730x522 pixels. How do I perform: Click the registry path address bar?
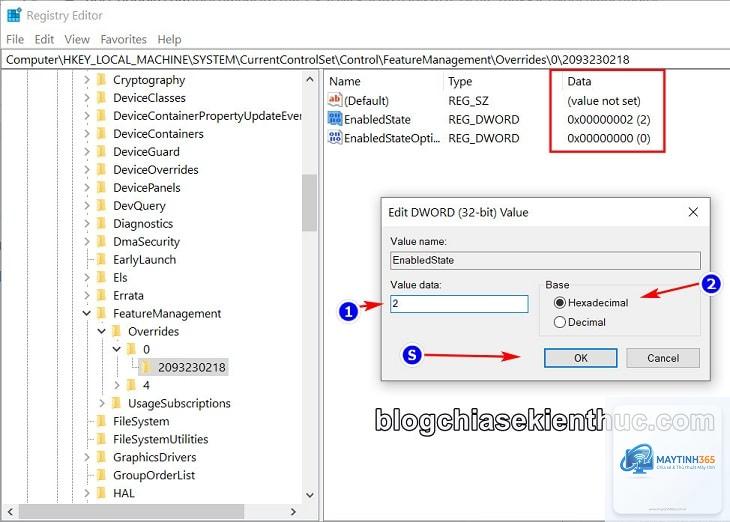click(365, 60)
